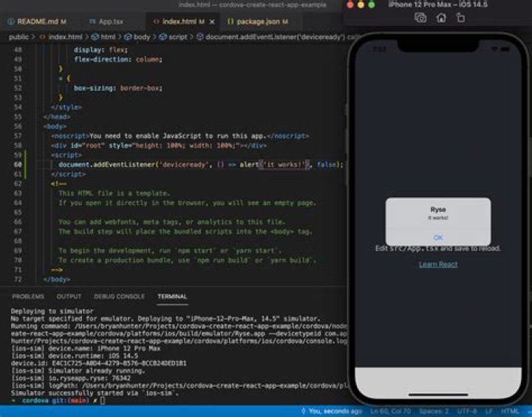Click the noscript line in the editor

[x=180, y=136]
